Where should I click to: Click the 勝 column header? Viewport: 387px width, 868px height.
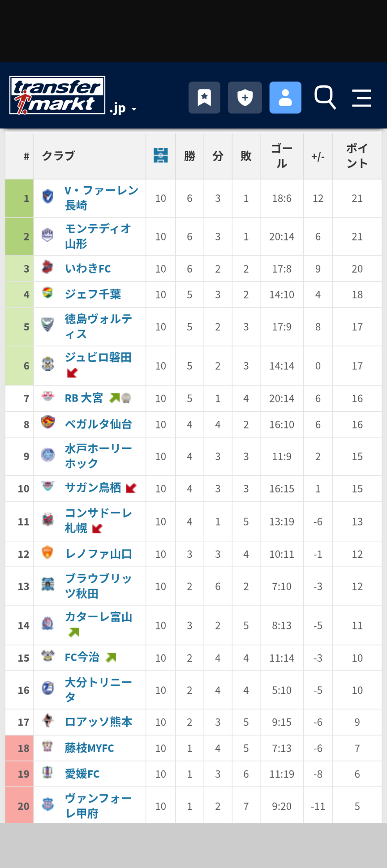pyautogui.click(x=189, y=156)
